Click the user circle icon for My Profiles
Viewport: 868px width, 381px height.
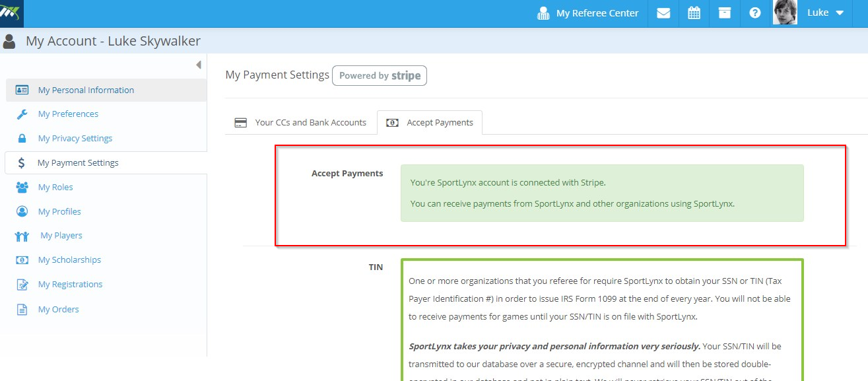22,211
